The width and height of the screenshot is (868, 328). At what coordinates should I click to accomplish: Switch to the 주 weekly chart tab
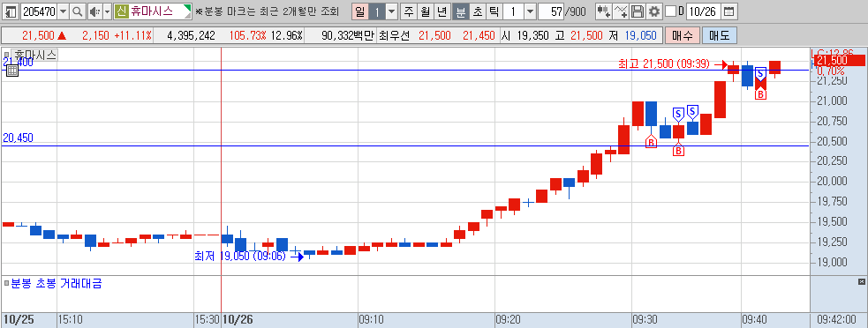tap(409, 11)
